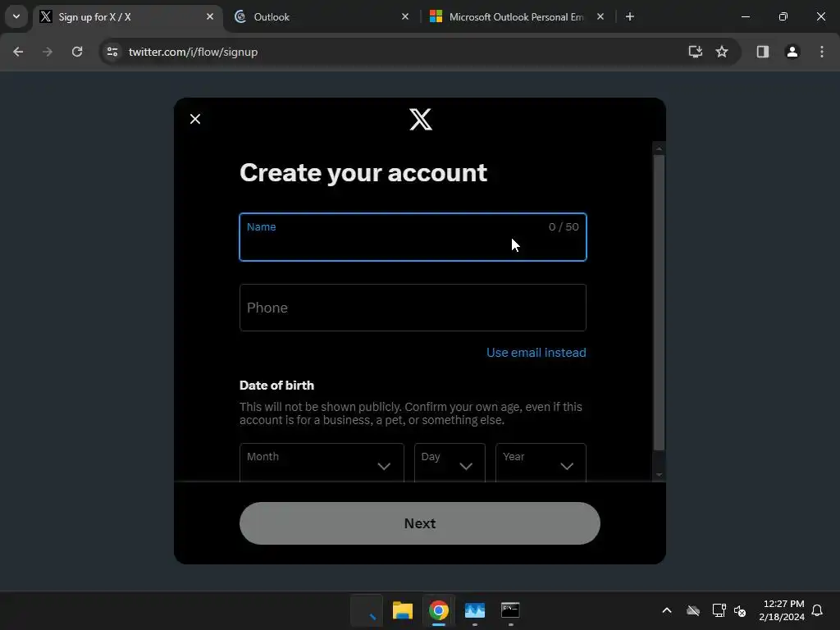Reload the current page
Screen dimensions: 840x630
[77, 52]
